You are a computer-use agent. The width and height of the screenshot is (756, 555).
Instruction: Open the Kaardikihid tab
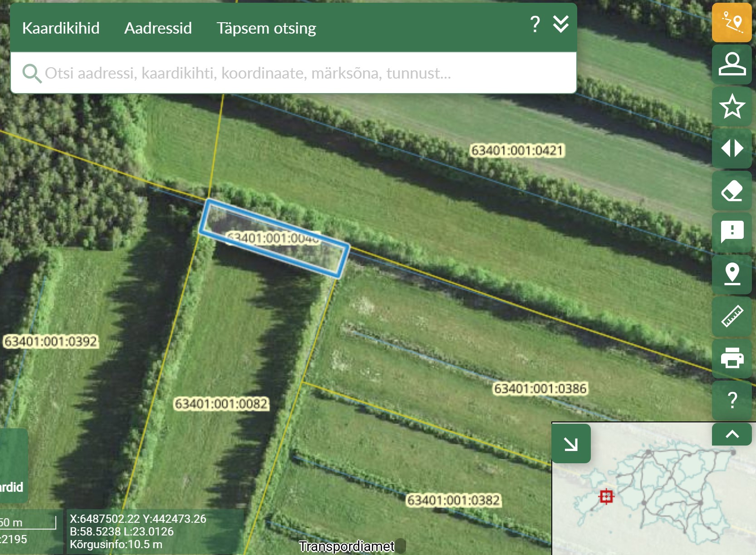coord(61,28)
